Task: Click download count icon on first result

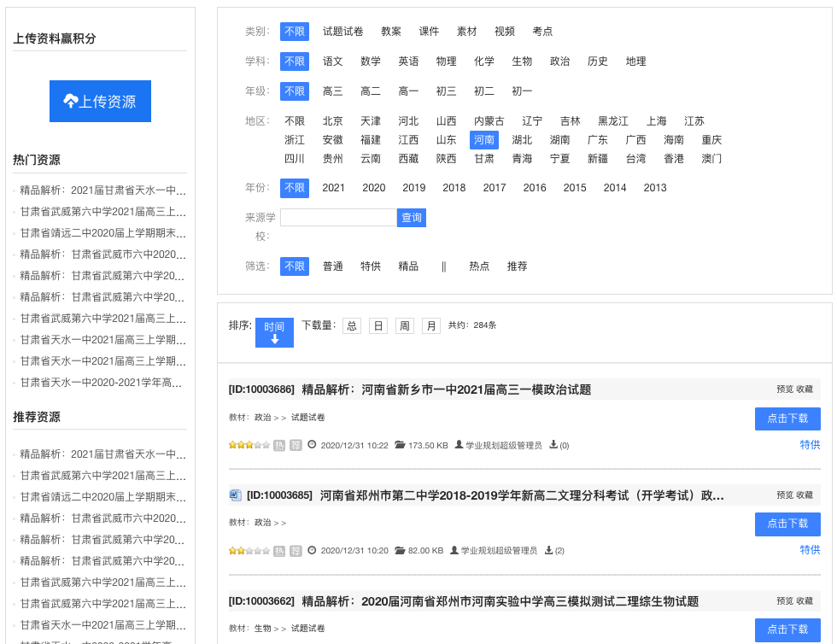Action: pos(553,445)
